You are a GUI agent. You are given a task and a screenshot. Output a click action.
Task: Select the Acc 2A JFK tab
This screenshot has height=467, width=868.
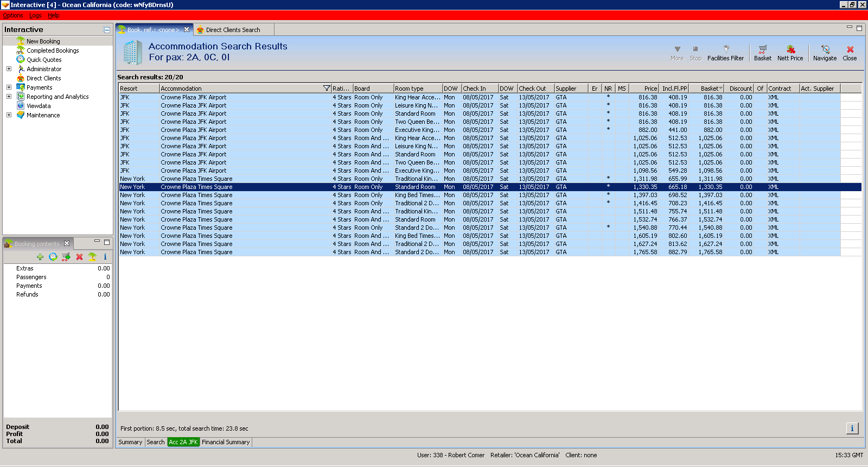pos(183,442)
